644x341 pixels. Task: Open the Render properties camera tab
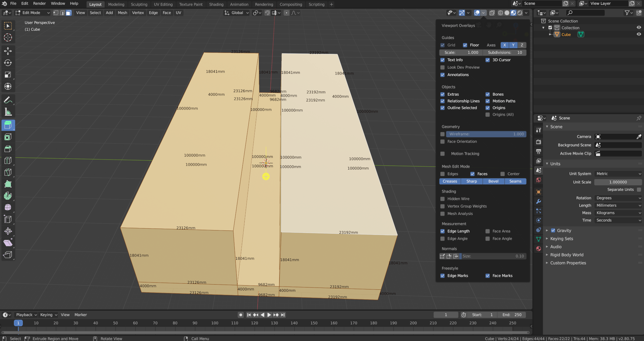click(538, 142)
